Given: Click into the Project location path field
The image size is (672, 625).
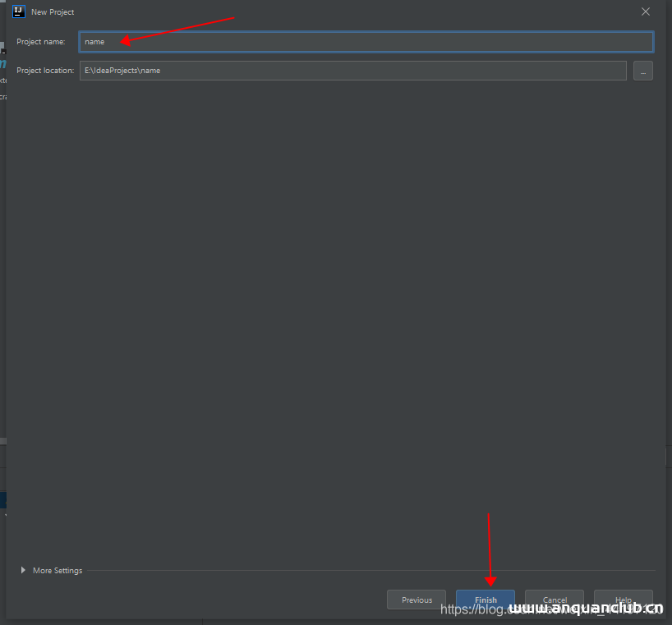Looking at the screenshot, I should click(352, 71).
